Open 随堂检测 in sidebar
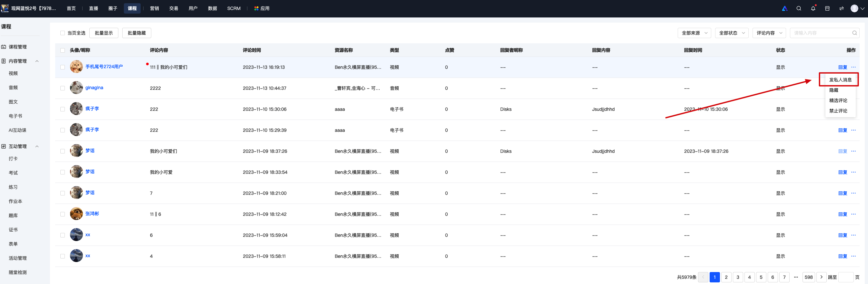Image resolution: width=868 pixels, height=284 pixels. (17, 272)
